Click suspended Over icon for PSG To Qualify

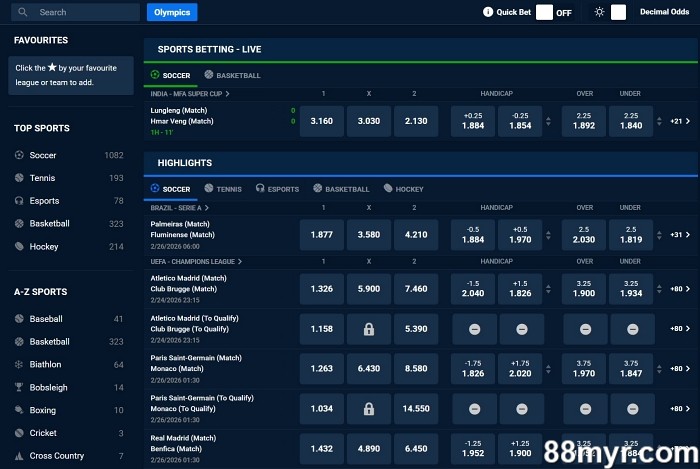(585, 409)
